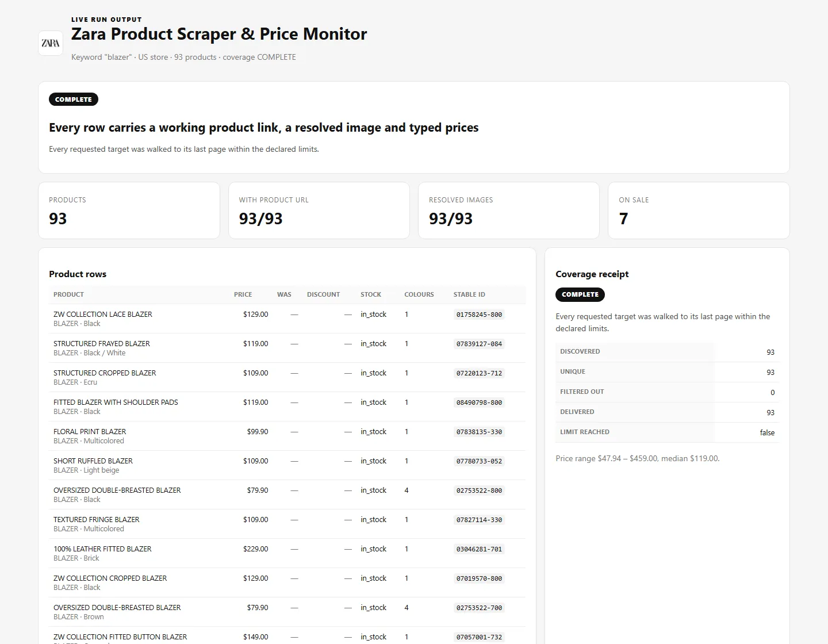Click the DELIVERED row label
The image size is (828, 644).
(x=577, y=412)
